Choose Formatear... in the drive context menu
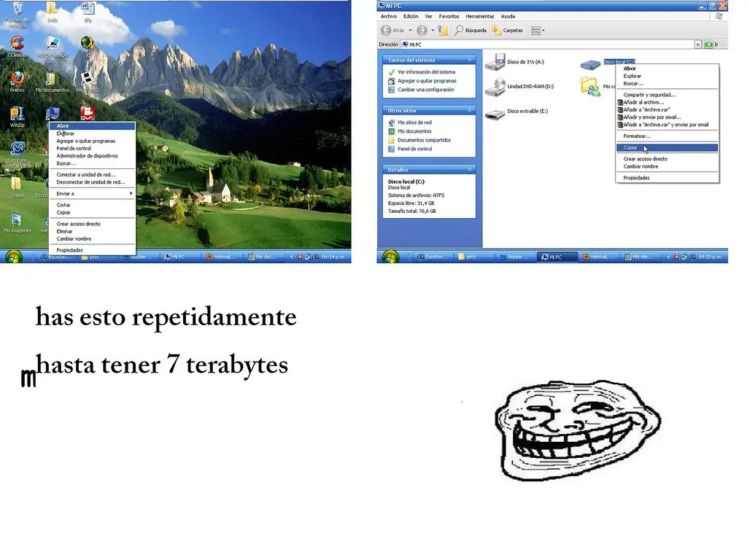The width and height of the screenshot is (747, 560). 667,136
